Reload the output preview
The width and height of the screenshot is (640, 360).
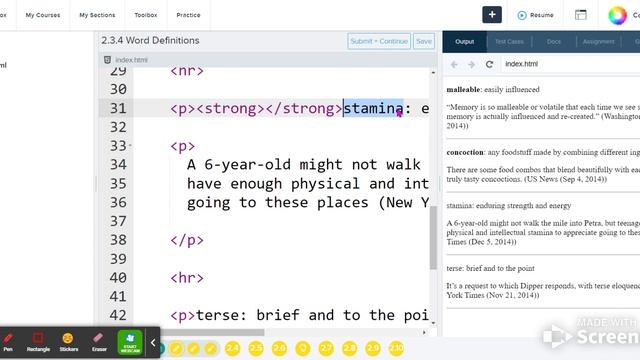click(x=489, y=64)
